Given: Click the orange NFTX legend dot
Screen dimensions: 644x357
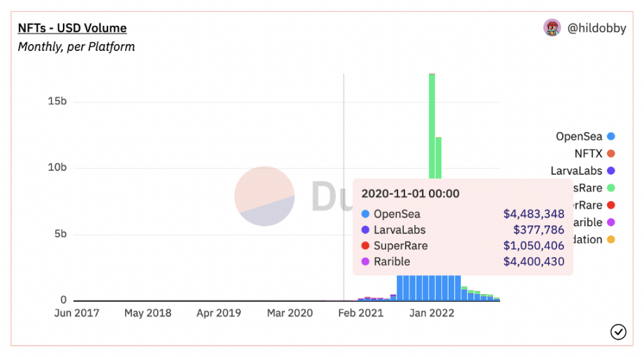Looking at the screenshot, I should (x=611, y=154).
